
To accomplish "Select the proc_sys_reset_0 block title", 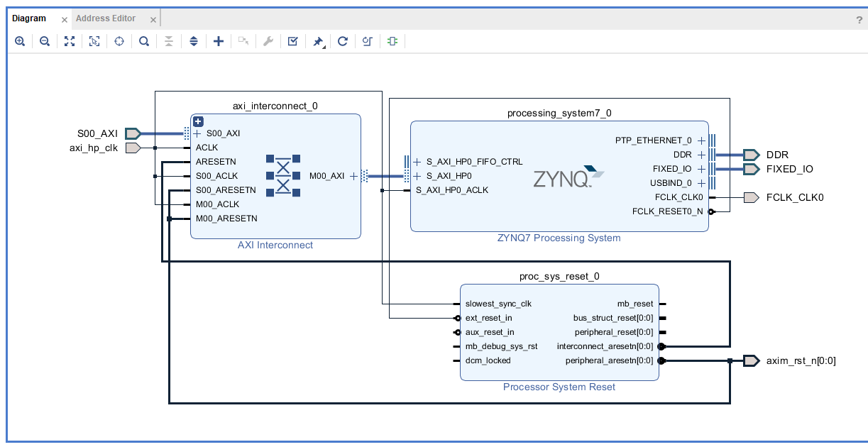I will pos(559,276).
